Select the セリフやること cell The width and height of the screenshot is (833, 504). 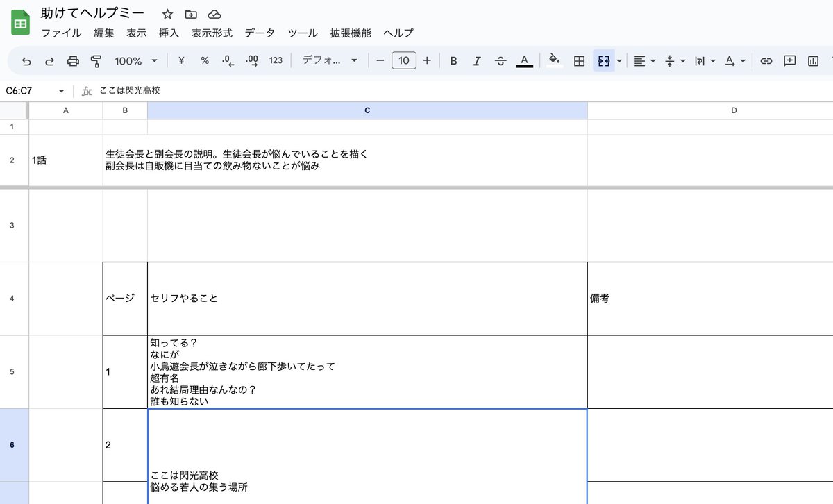tap(367, 299)
